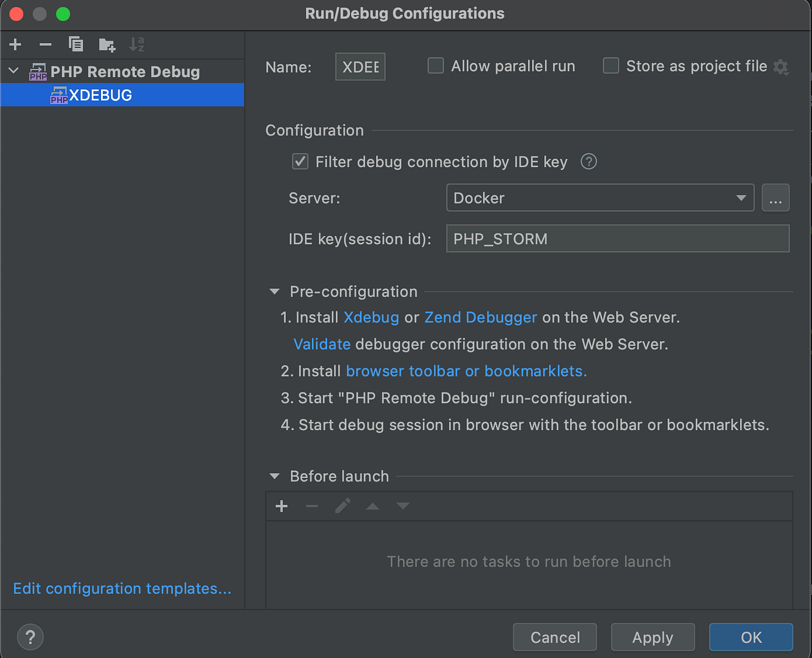The width and height of the screenshot is (812, 658).
Task: Add a Before launch task
Action: [x=281, y=505]
